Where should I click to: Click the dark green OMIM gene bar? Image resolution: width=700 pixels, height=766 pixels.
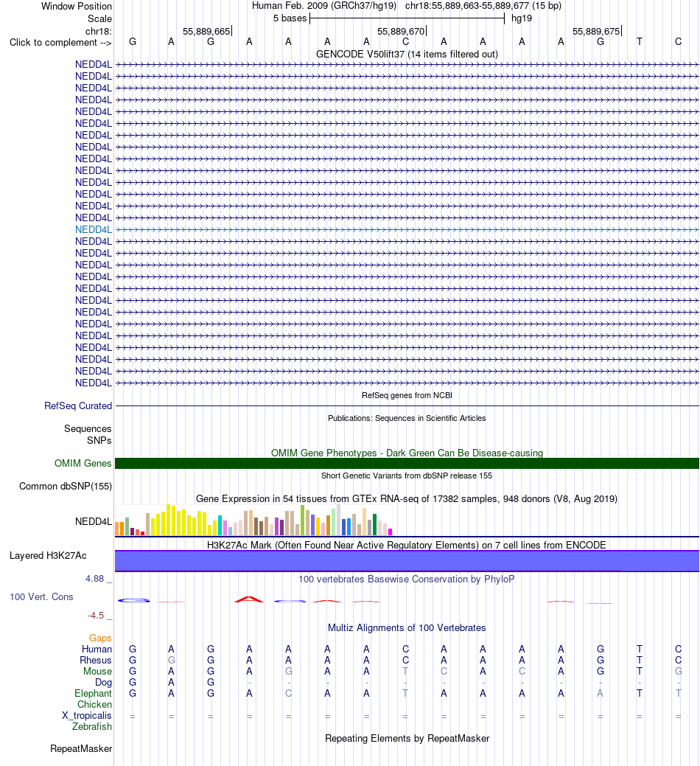pyautogui.click(x=407, y=463)
